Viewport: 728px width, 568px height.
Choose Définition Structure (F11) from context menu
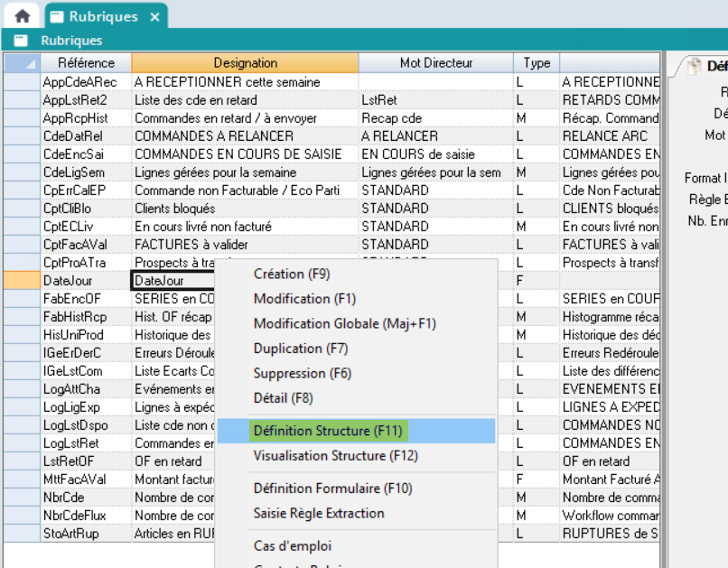point(328,431)
